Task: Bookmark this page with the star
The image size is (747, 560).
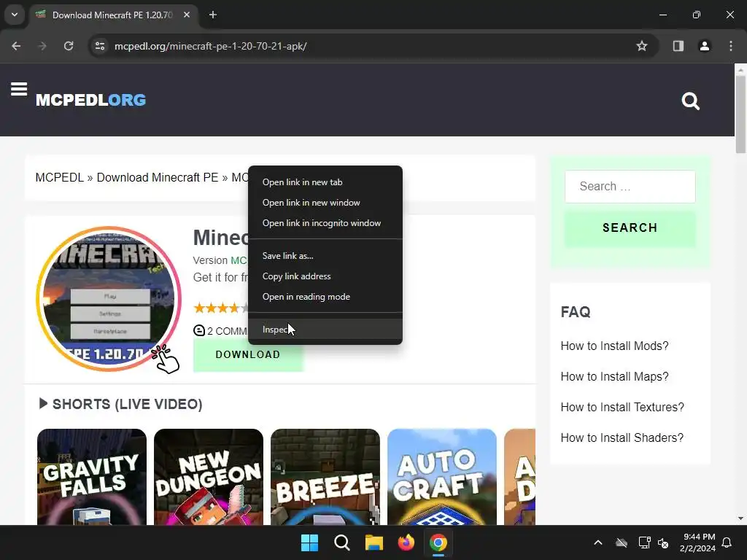Action: pyautogui.click(x=642, y=46)
